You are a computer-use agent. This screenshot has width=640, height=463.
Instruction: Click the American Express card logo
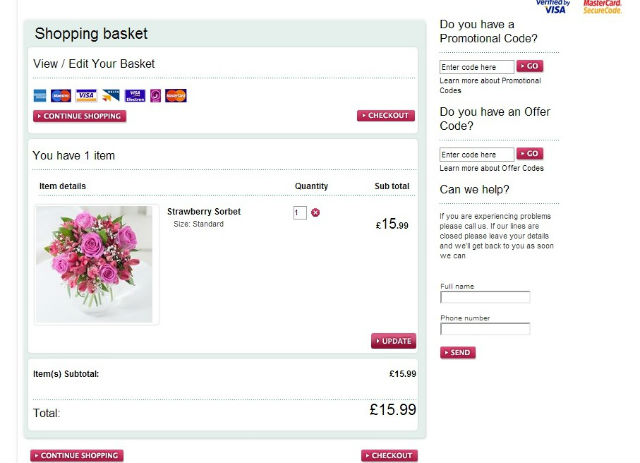[39, 96]
